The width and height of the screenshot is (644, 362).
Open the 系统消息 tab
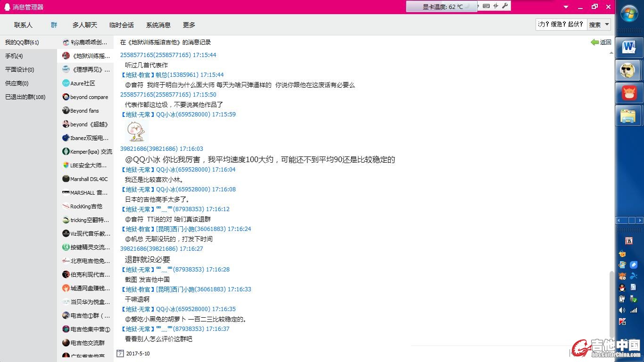pos(158,25)
